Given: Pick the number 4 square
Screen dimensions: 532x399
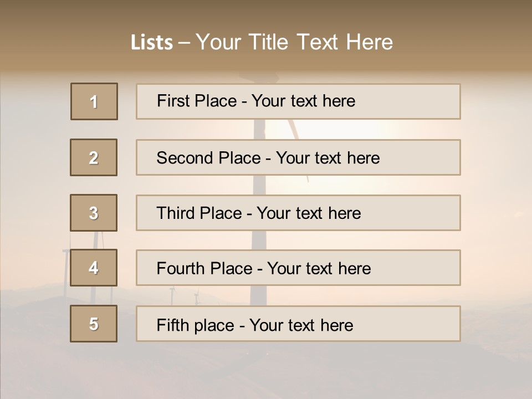Looking at the screenshot, I should click(94, 268).
